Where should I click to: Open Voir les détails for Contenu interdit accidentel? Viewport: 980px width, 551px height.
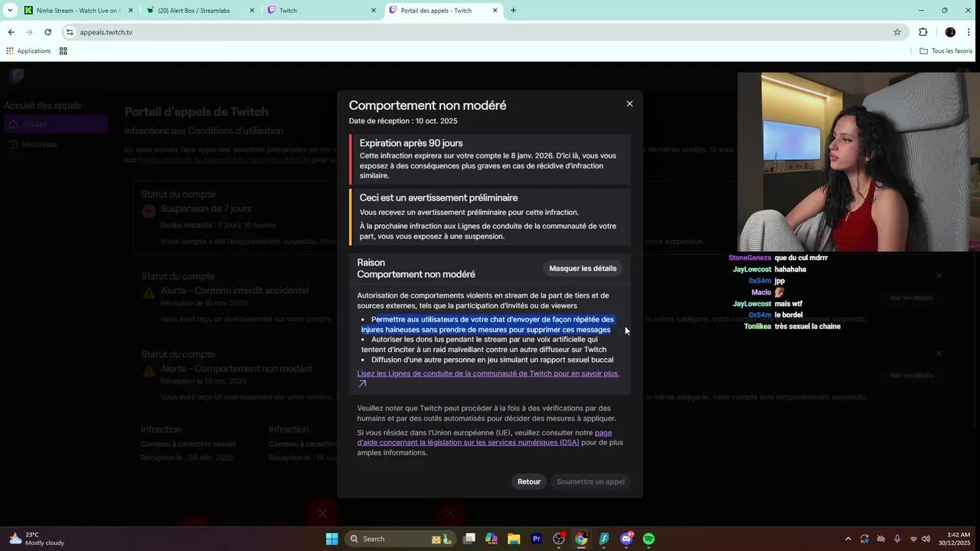[911, 298]
